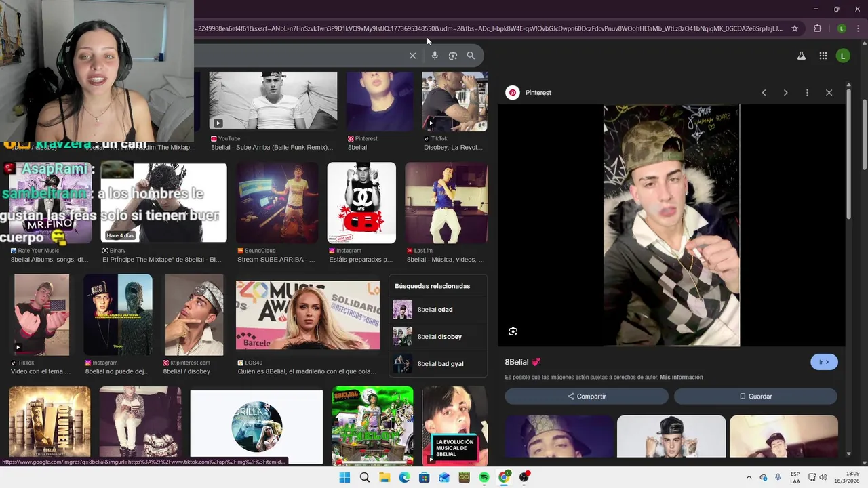Search inside image with the Lens icon
Viewport: 868px width, 488px height.
(513, 331)
